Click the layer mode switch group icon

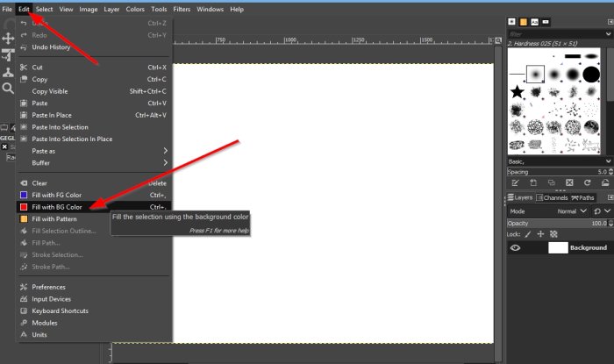pyautogui.click(x=597, y=211)
